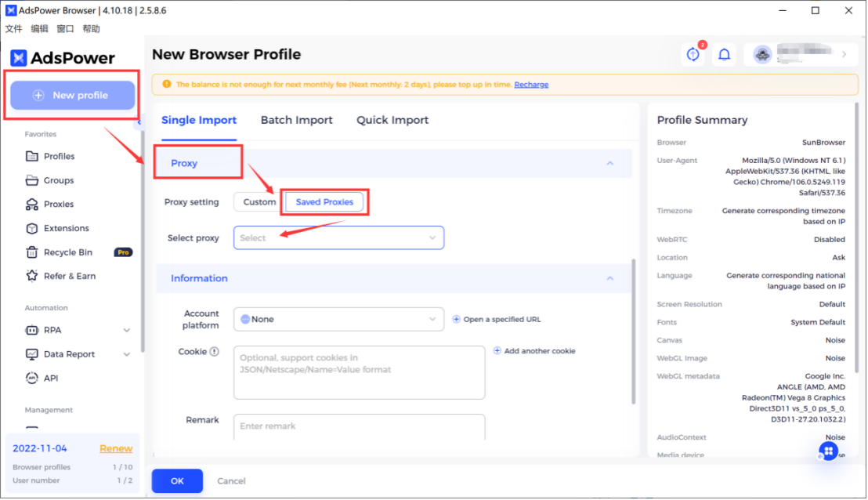Maximize the AdsPower window
This screenshot has height=500, width=868.
(x=816, y=10)
